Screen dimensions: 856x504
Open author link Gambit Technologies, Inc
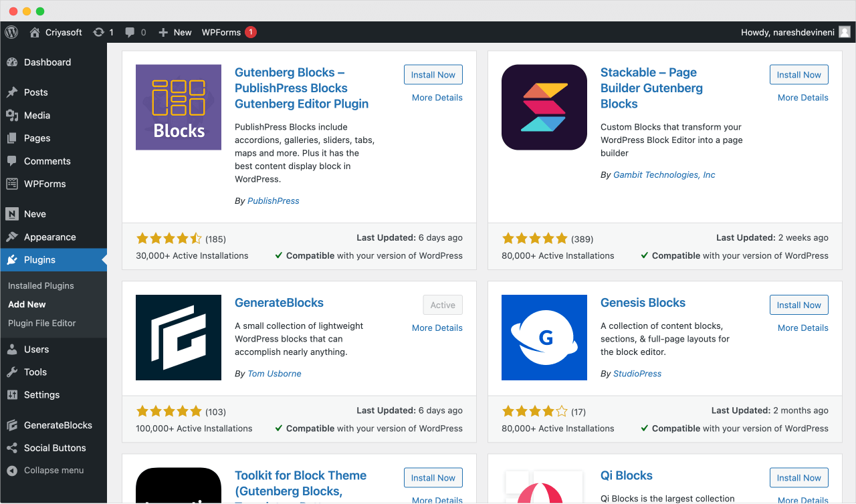pyautogui.click(x=664, y=174)
